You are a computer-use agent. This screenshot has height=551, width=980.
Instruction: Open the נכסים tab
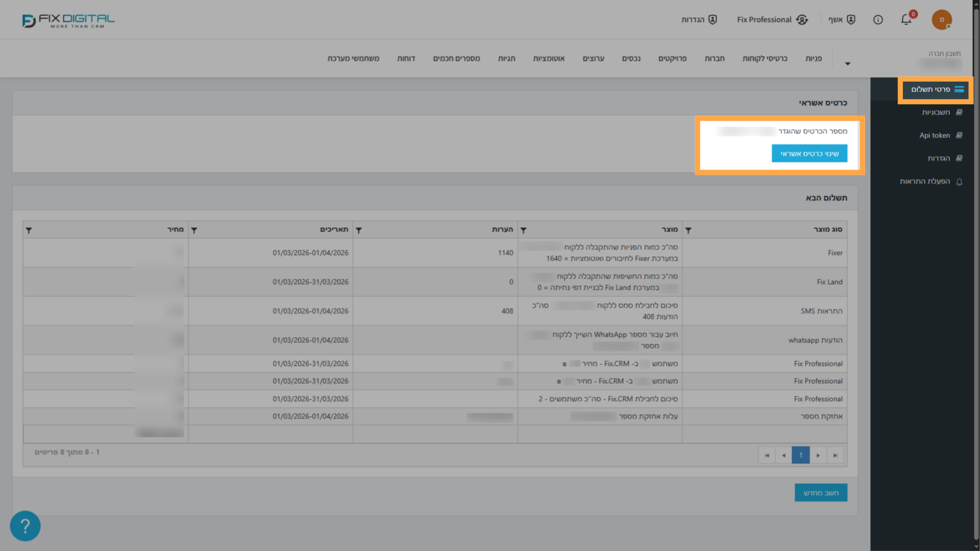(631, 58)
